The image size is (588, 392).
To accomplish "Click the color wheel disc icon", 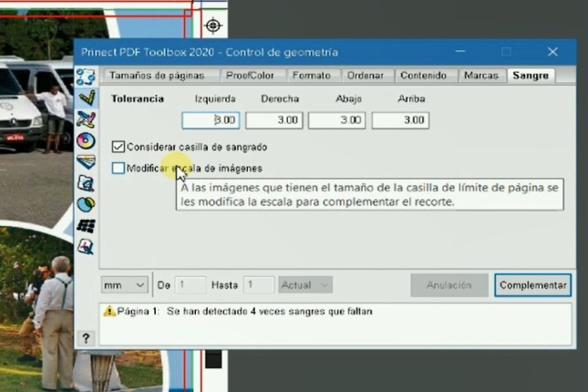I will 86,139.
